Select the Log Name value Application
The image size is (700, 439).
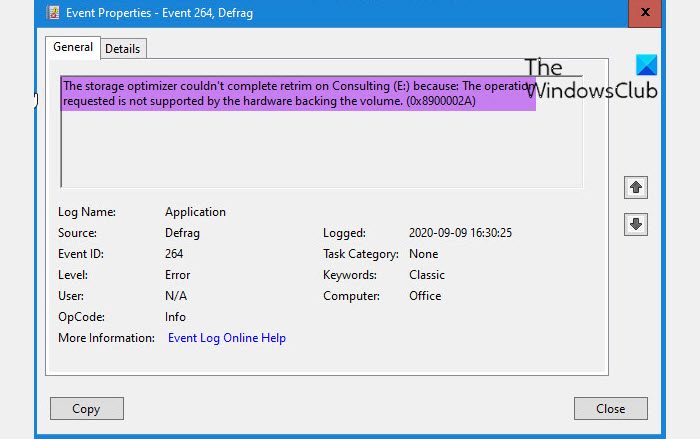tap(195, 212)
